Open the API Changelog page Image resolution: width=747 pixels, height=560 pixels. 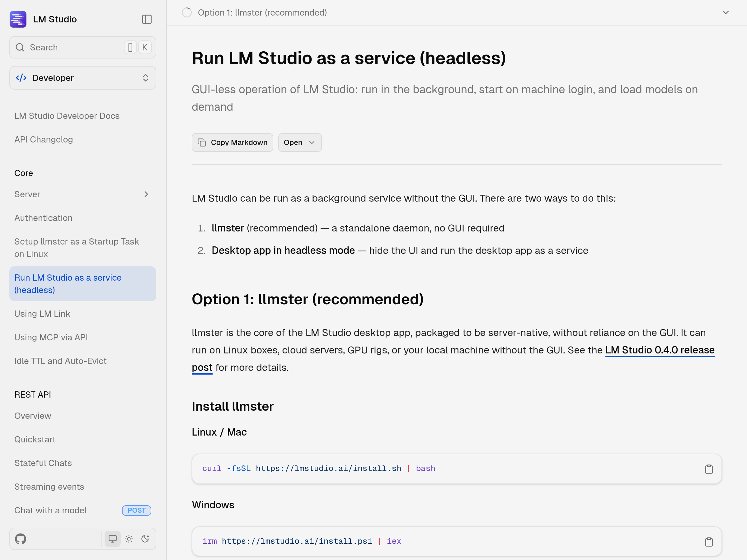[x=44, y=139]
